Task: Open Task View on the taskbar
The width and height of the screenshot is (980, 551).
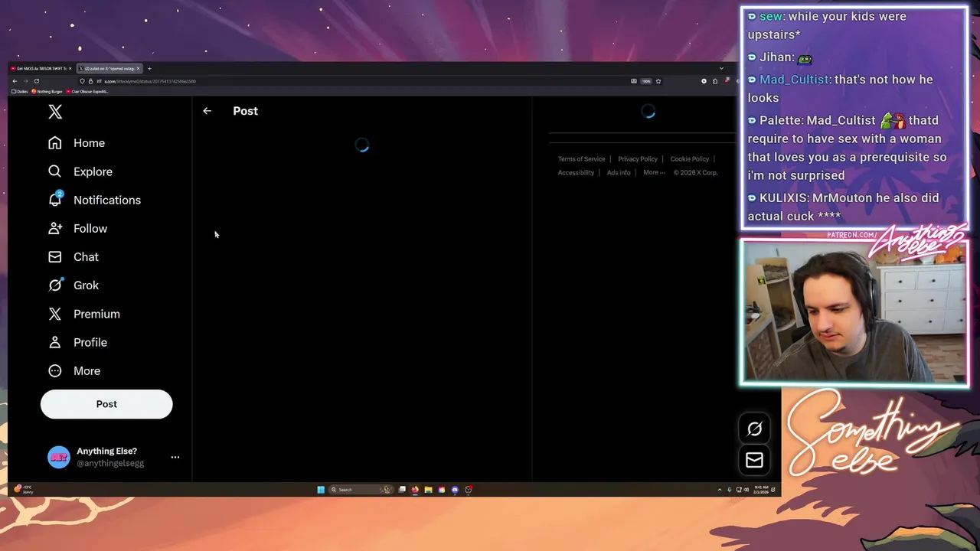Action: pos(402,490)
